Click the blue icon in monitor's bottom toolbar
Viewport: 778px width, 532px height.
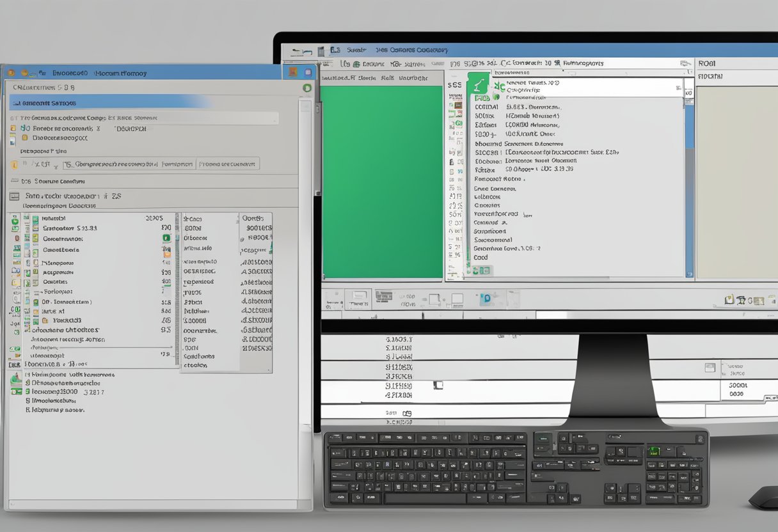486,298
